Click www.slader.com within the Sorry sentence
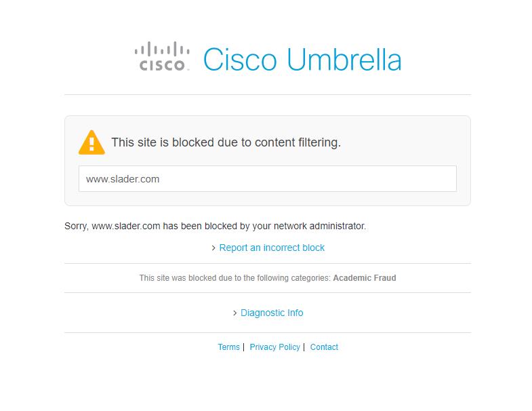This screenshot has width=532, height=411. point(126,226)
